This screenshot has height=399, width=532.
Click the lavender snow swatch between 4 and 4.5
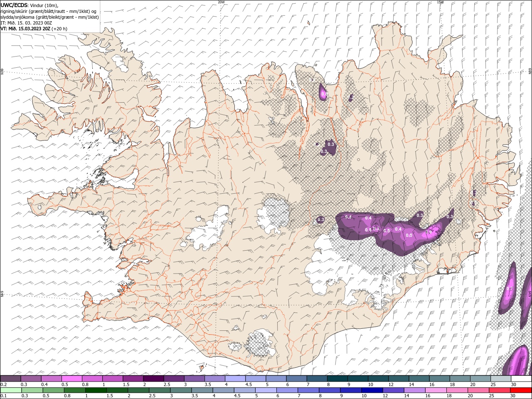(236, 379)
